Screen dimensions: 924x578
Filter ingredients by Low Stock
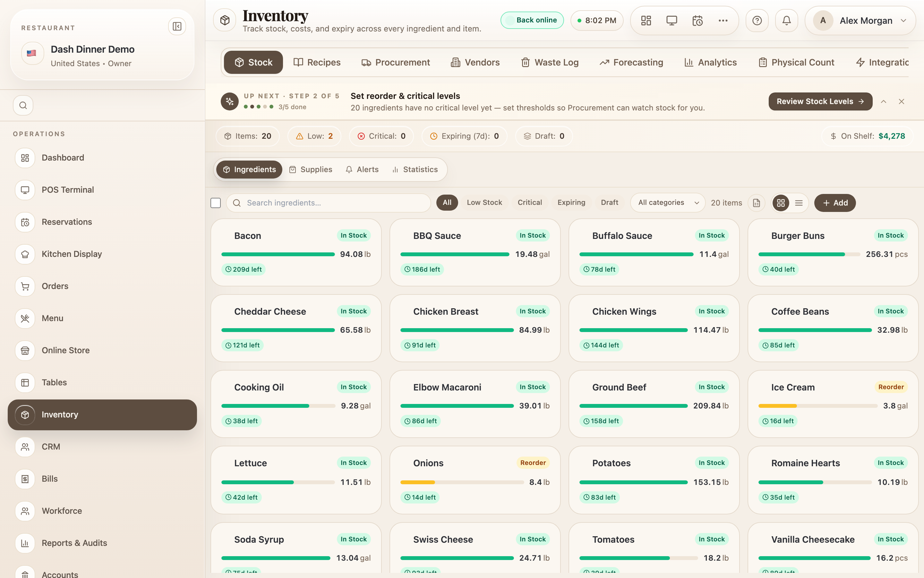(x=484, y=203)
